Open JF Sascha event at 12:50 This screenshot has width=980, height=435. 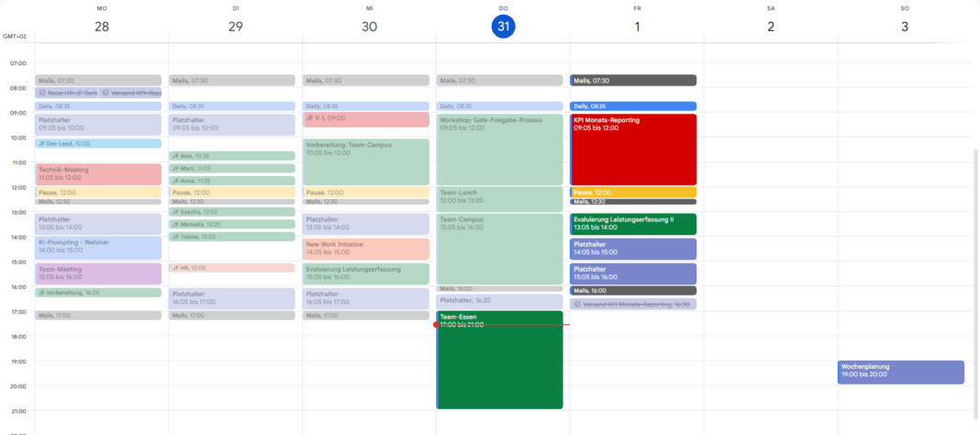click(x=232, y=212)
